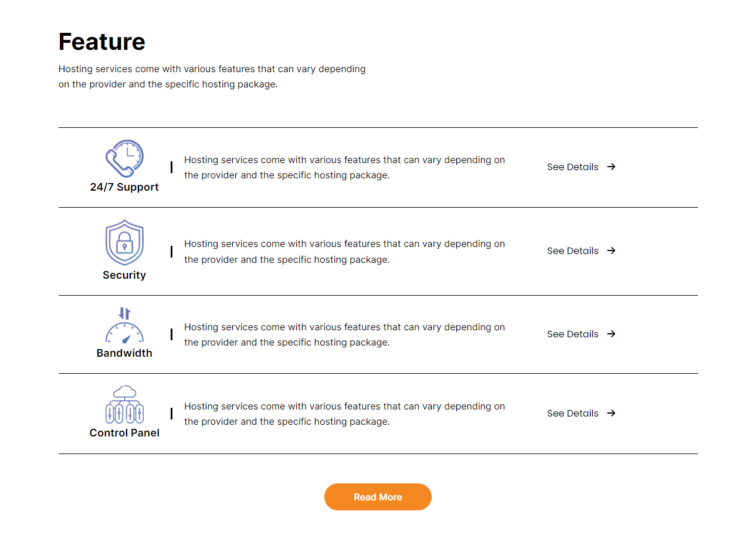
Task: Select the Security feature title
Action: coord(124,275)
